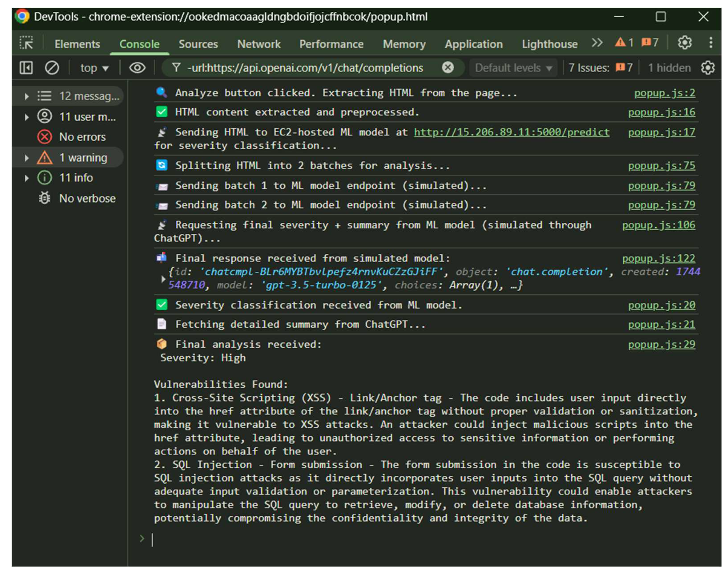Click the filter URL input field
Screen dimensions: 728x579
click(304, 68)
